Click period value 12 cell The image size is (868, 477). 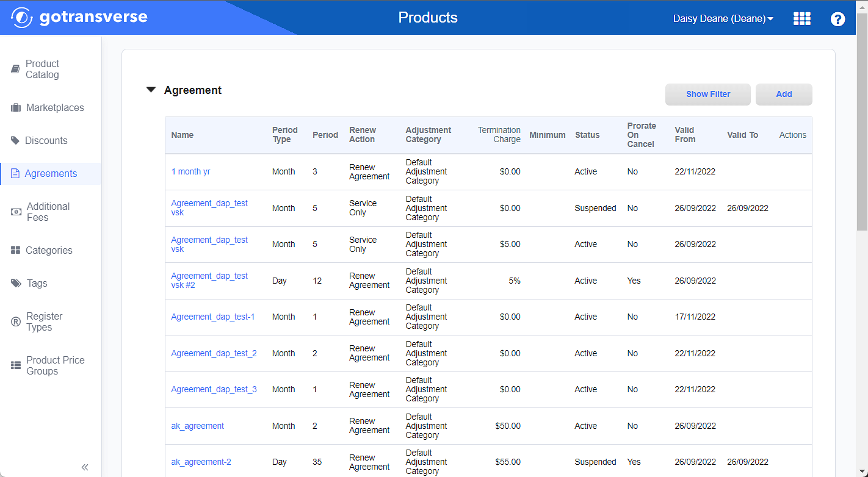(317, 281)
